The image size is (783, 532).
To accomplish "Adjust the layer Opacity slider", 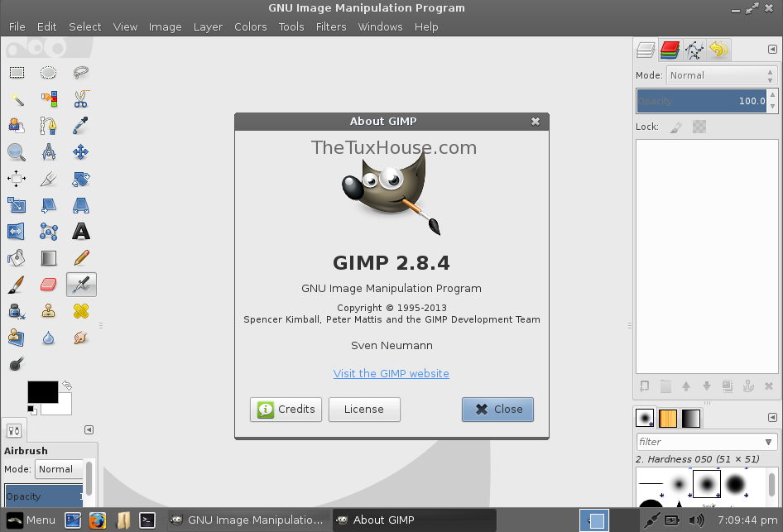I will tap(702, 101).
